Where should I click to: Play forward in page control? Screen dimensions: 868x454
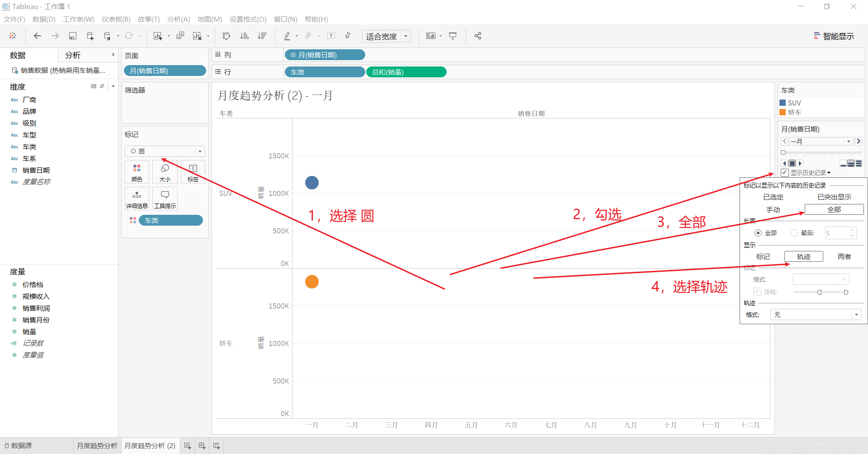pos(800,163)
